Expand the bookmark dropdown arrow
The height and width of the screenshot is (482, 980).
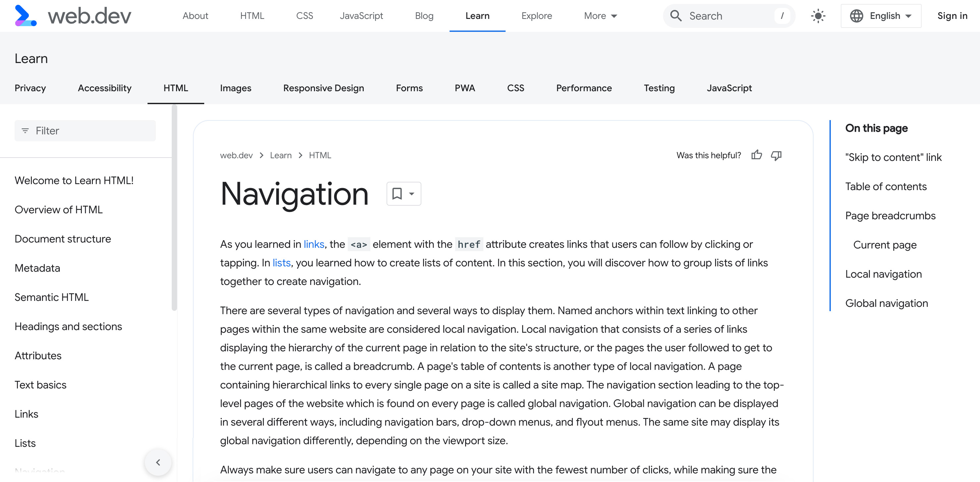pyautogui.click(x=411, y=193)
